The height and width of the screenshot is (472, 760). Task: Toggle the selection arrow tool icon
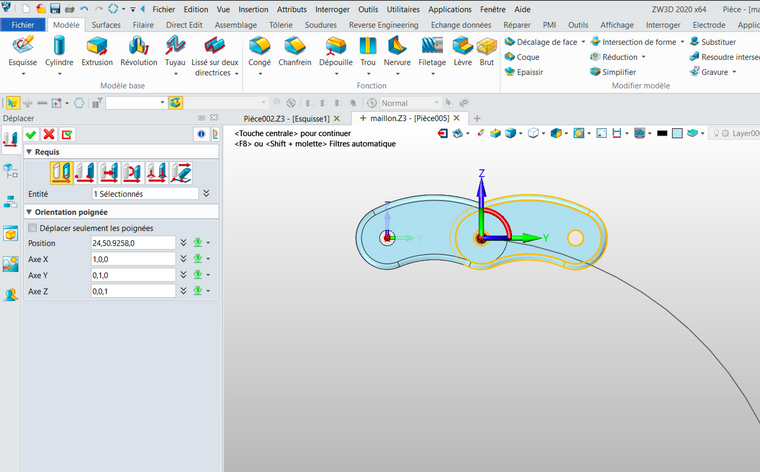coord(13,103)
